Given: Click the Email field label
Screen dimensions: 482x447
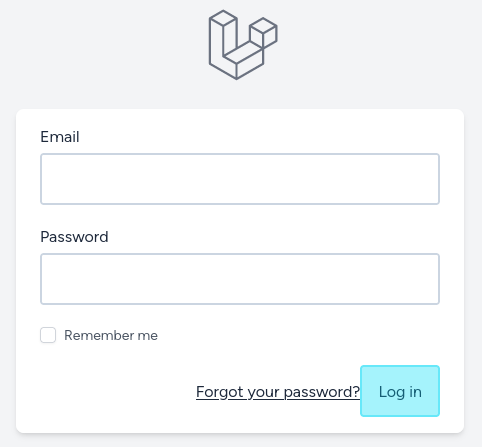Looking at the screenshot, I should pos(60,137).
